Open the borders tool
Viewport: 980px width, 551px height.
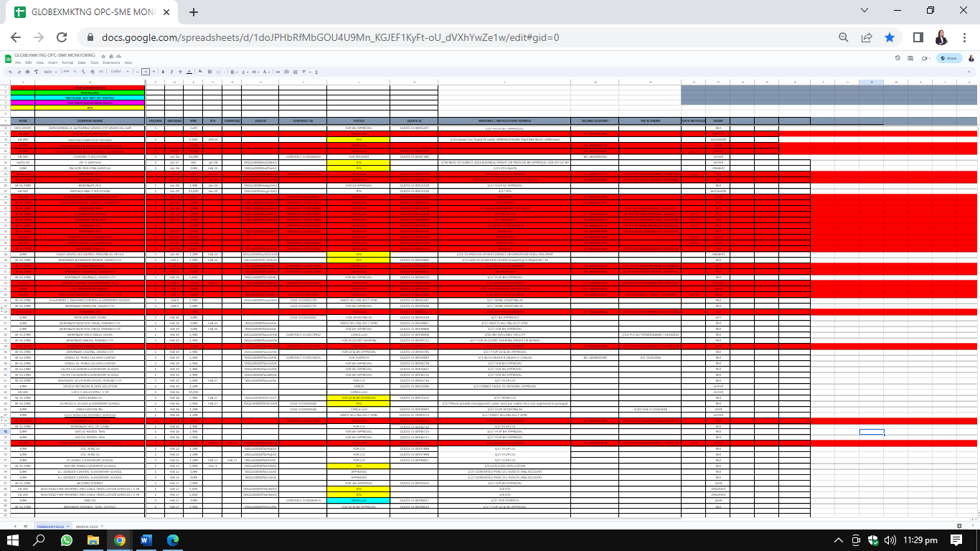[x=210, y=72]
